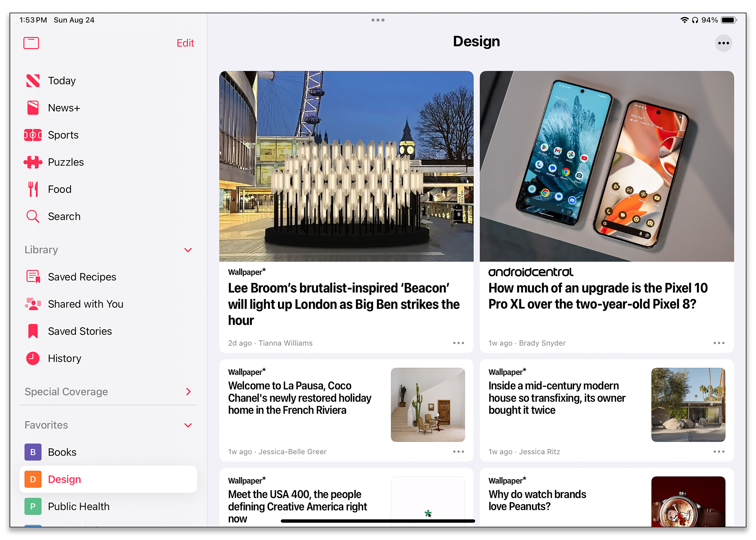Tap the La Pausa interior thumbnail
The width and height of the screenshot is (756, 540).
pyautogui.click(x=428, y=405)
